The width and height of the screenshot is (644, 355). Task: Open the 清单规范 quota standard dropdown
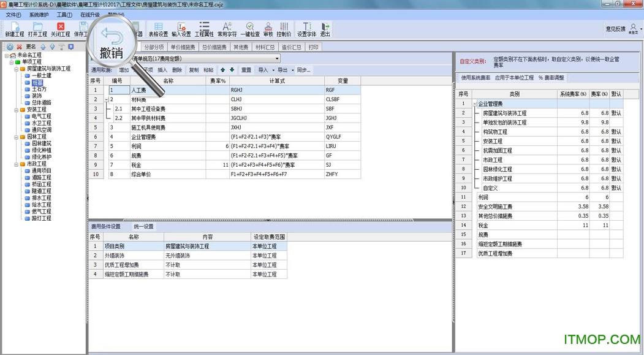coord(278,59)
